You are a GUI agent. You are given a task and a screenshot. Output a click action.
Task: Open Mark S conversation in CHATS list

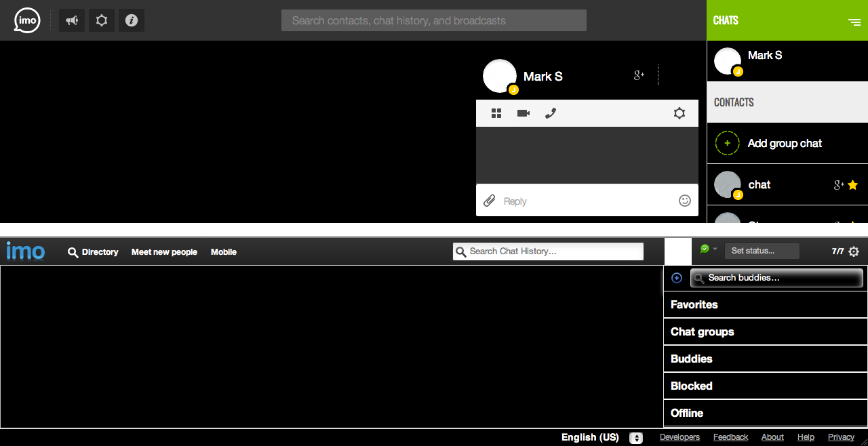point(787,61)
